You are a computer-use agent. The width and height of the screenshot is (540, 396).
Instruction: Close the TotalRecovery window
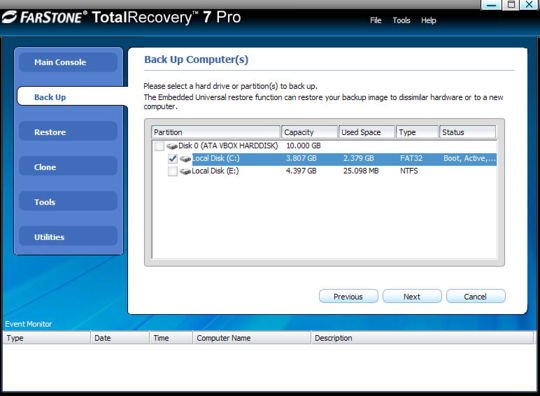click(530, 5)
